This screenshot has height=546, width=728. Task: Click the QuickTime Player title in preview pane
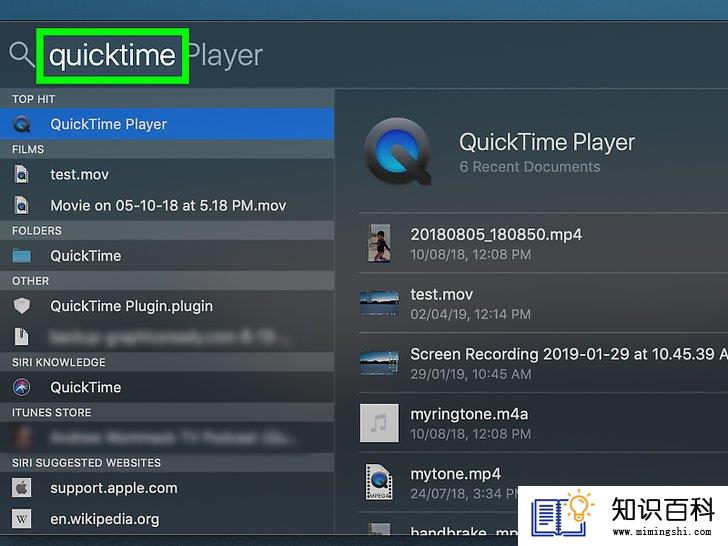click(547, 142)
